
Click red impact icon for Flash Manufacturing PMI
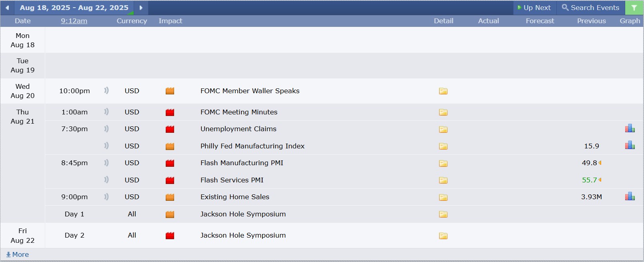tap(170, 163)
